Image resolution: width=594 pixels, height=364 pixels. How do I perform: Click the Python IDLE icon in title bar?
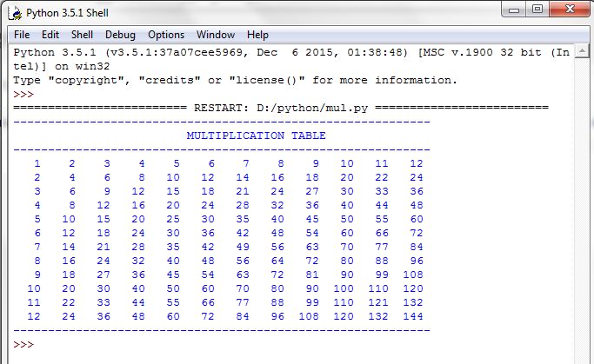click(x=16, y=13)
